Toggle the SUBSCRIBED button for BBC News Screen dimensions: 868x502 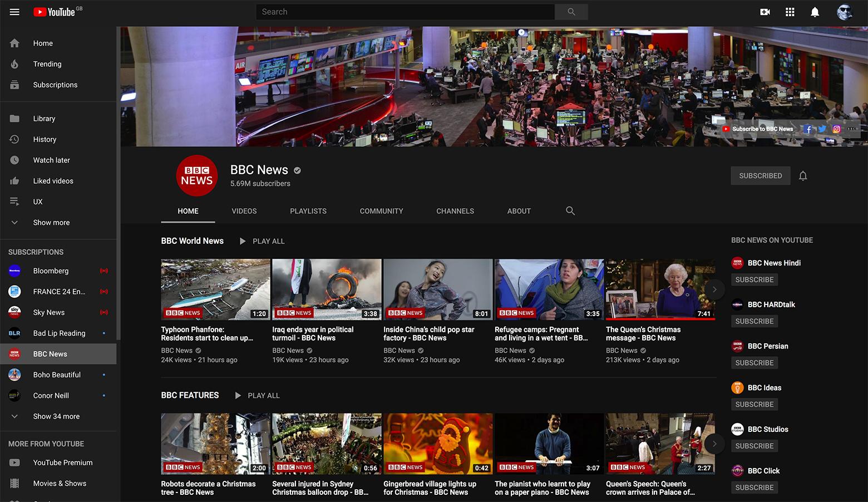coord(761,176)
